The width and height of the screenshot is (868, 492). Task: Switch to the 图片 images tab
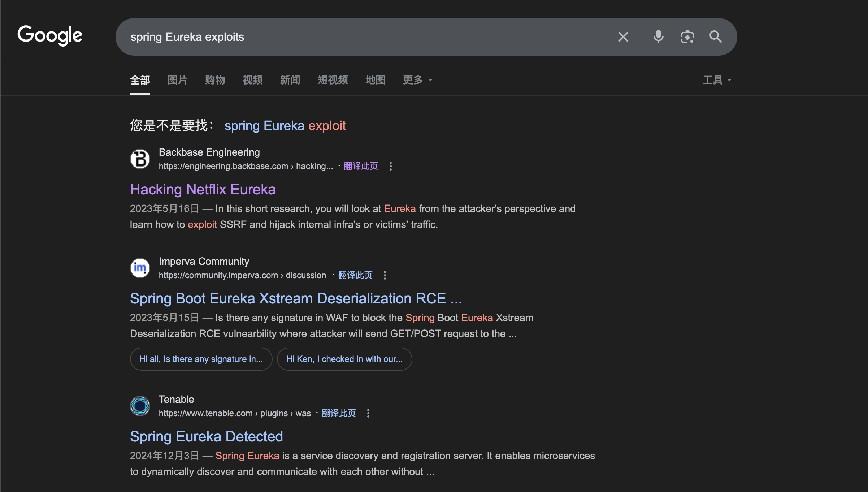click(x=177, y=80)
